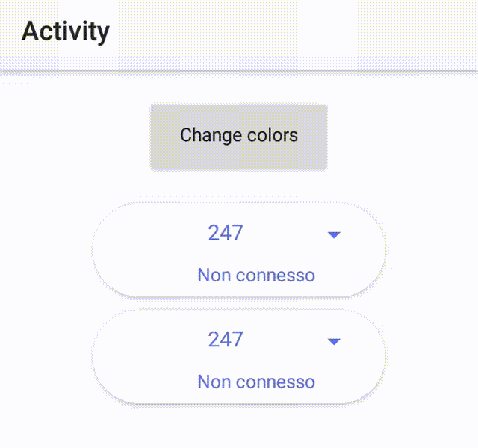Click the Activity title in the app bar
478x448 pixels.
pyautogui.click(x=66, y=31)
